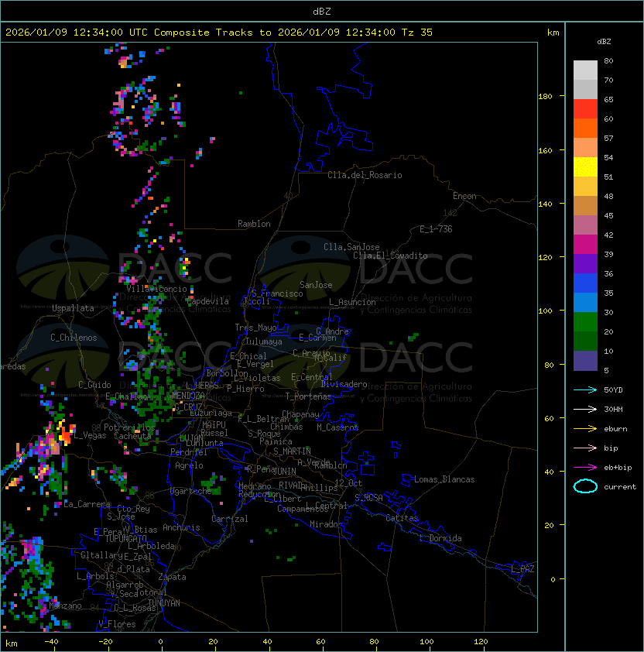Click the 'Manzano' place label
The image size is (644, 652).
(65, 606)
